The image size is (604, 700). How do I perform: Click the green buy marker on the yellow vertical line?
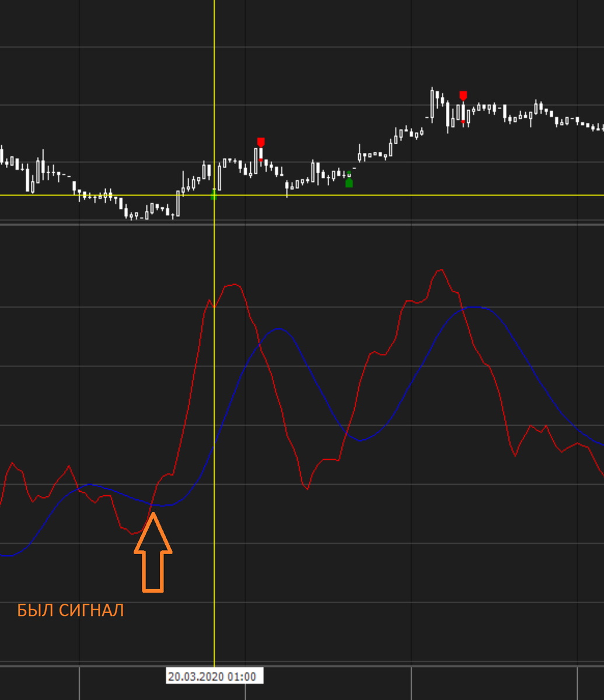tap(214, 194)
